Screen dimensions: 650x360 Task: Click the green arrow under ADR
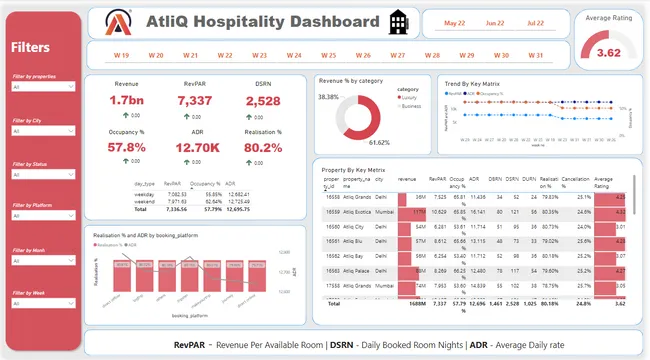pos(187,162)
